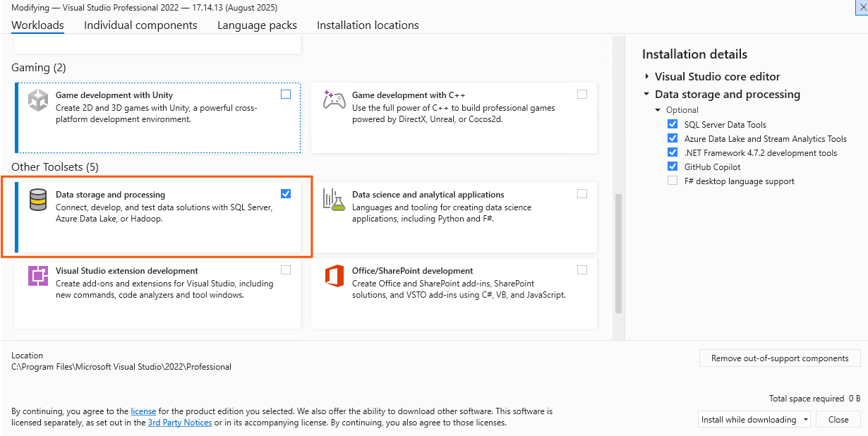This screenshot has height=436, width=868.
Task: Click the Close button at bottom right
Action: click(x=838, y=419)
